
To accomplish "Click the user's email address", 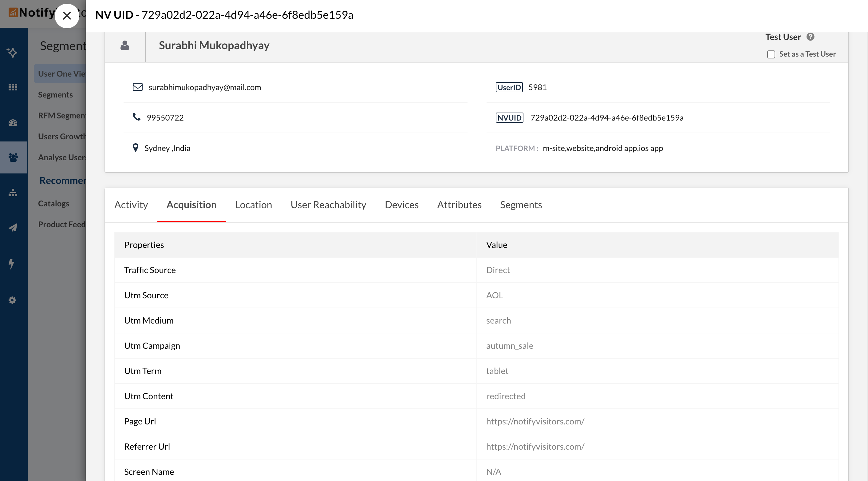I will tap(204, 87).
